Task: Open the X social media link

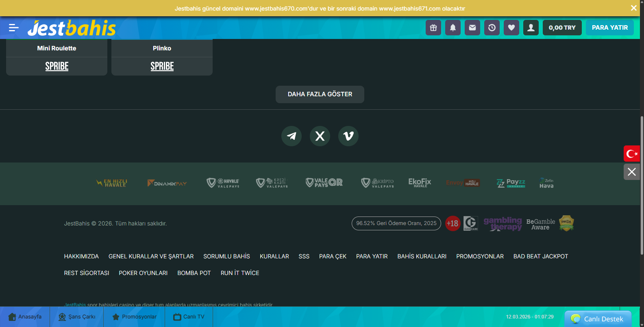Action: [x=320, y=136]
